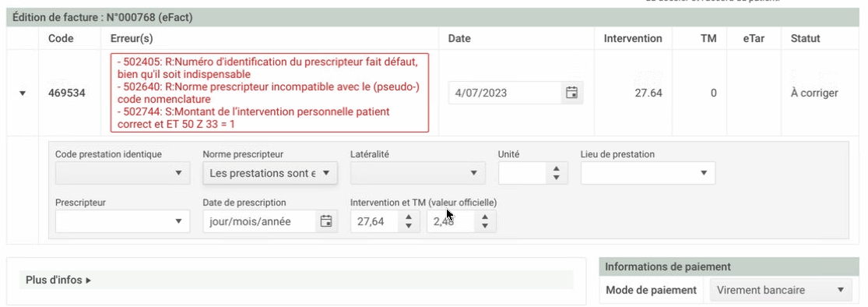The image size is (868, 307).
Task: Click the 4/07/2023 date field
Action: [506, 93]
